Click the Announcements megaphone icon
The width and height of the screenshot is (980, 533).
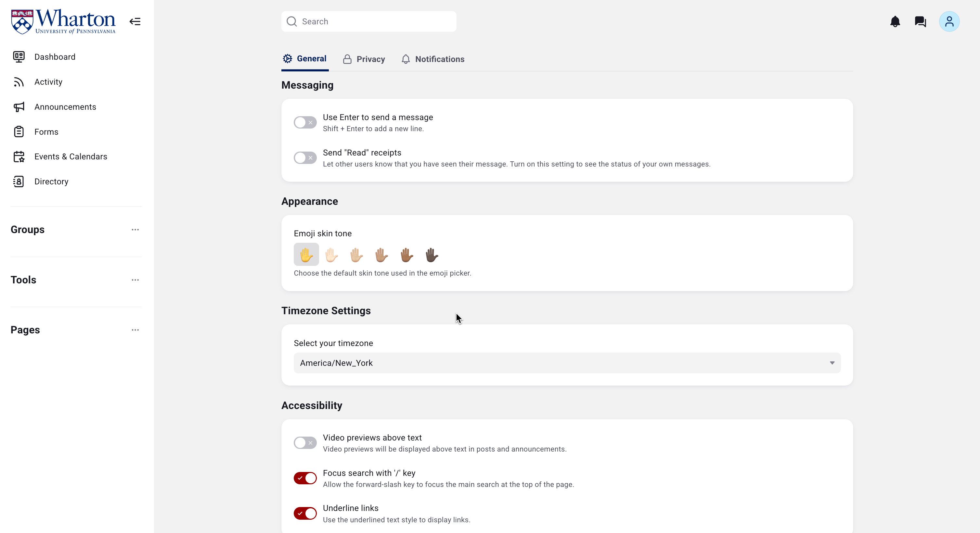(x=19, y=107)
